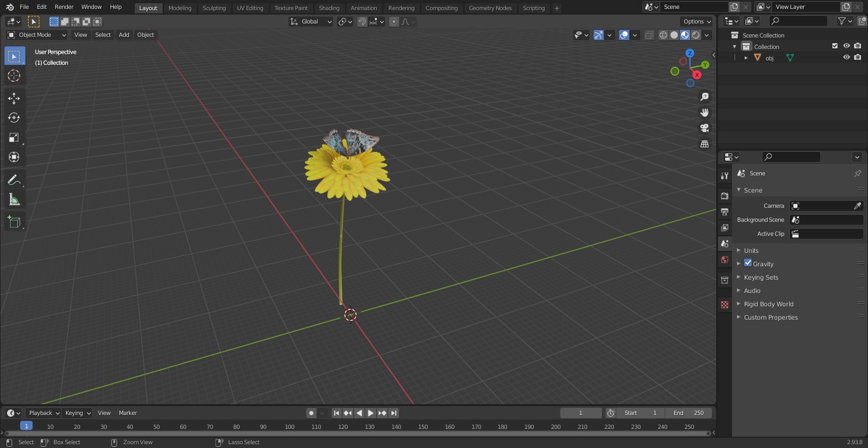Choose the Select Box tool in toolbar
This screenshot has width=868, height=448.
(x=14, y=56)
